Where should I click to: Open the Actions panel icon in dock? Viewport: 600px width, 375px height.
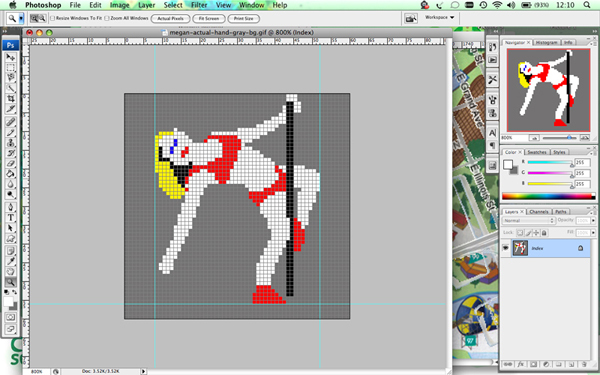coord(493,60)
